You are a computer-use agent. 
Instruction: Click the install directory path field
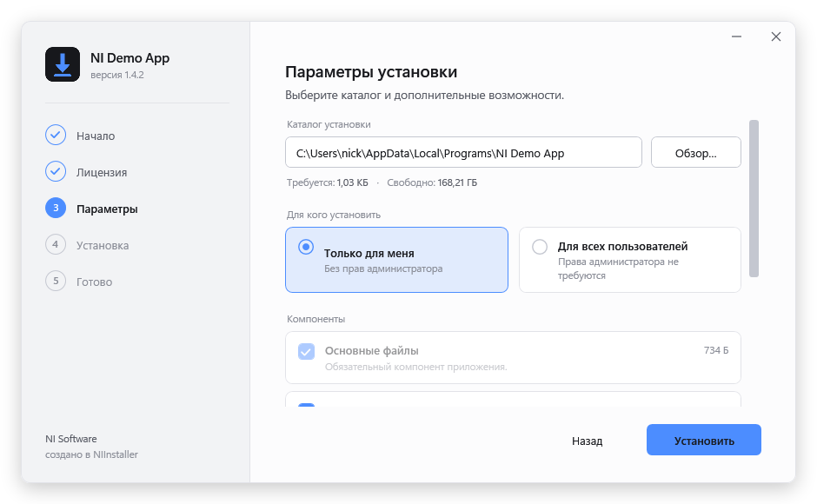coord(464,152)
